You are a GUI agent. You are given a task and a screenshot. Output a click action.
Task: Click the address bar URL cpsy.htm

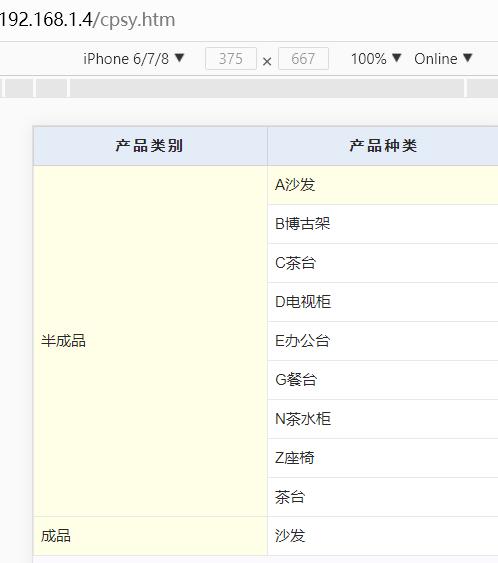click(x=87, y=19)
